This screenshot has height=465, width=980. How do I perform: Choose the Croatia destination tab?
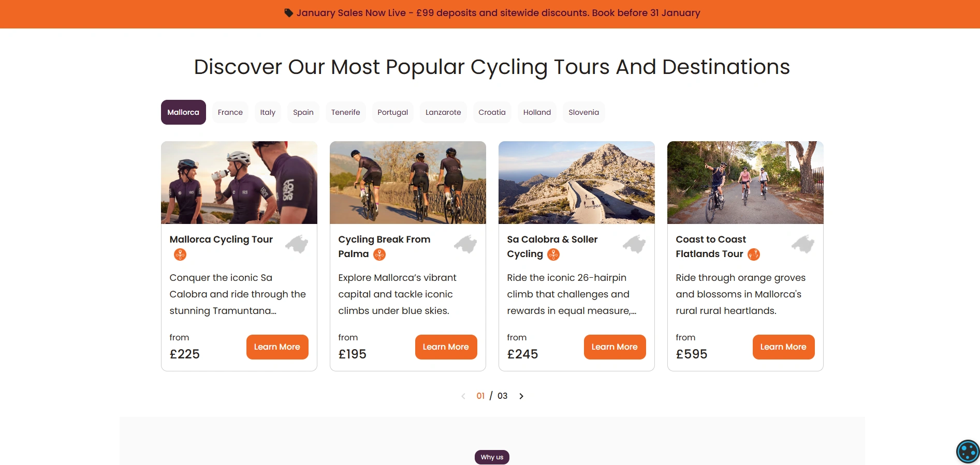click(492, 112)
